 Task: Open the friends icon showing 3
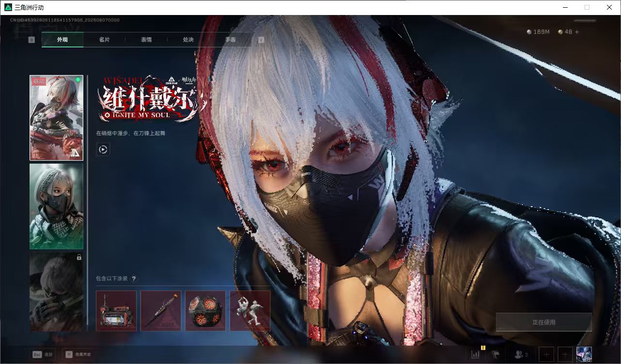coord(521,354)
